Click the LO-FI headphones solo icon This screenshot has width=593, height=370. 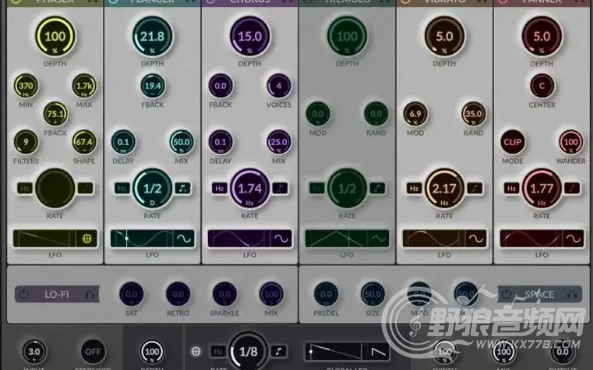[90, 294]
